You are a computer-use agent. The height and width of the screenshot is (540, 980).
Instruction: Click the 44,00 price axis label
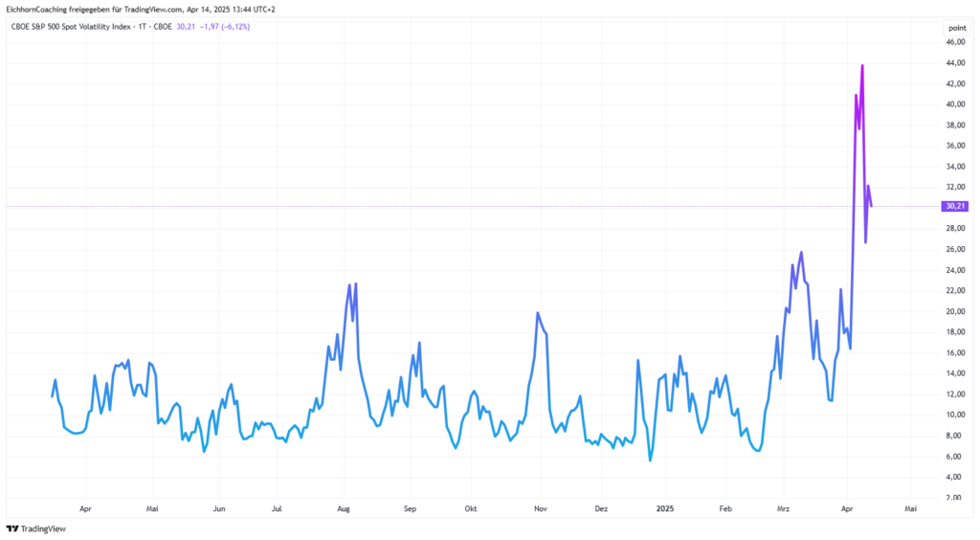coord(955,63)
